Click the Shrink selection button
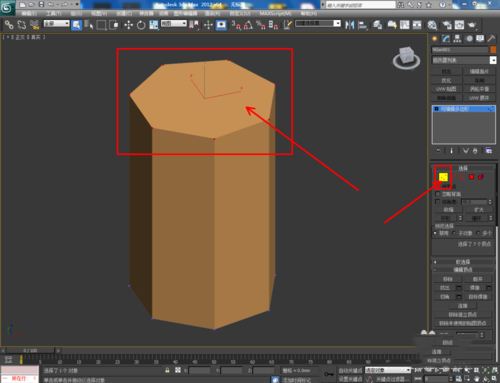Screen dimensions: 500x383 (x=448, y=210)
